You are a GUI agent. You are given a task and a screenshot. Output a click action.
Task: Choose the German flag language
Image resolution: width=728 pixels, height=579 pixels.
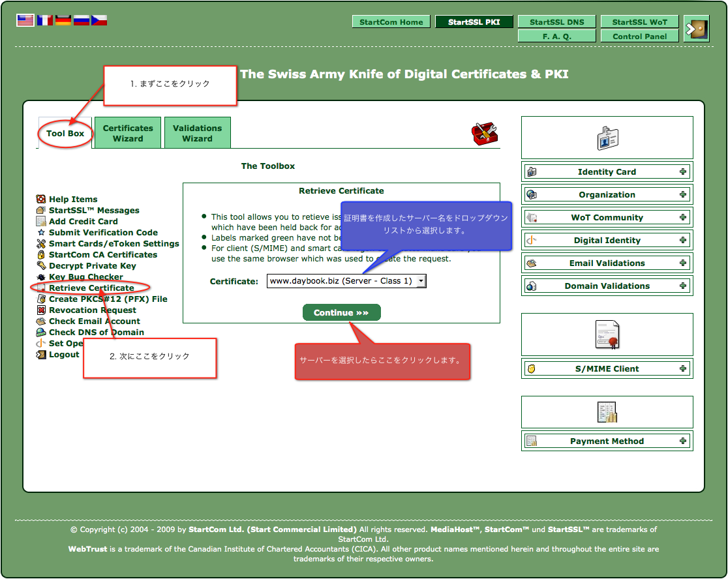(x=63, y=20)
